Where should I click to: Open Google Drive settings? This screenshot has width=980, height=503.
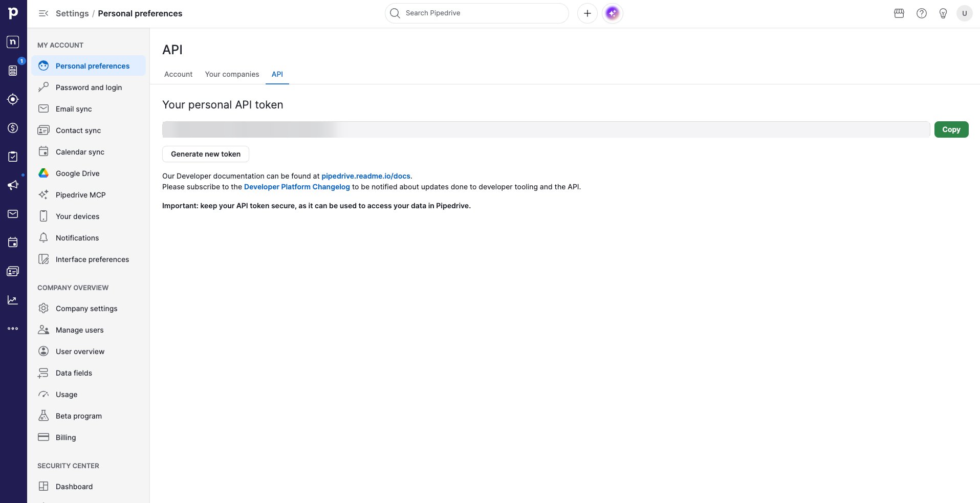89,173
